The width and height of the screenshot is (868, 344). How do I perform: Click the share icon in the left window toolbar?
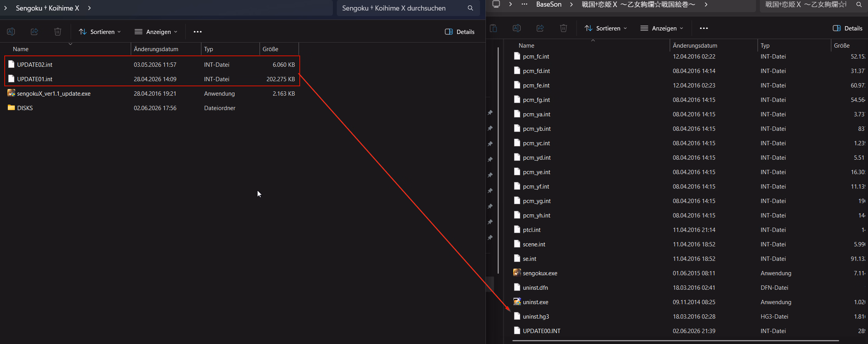34,32
